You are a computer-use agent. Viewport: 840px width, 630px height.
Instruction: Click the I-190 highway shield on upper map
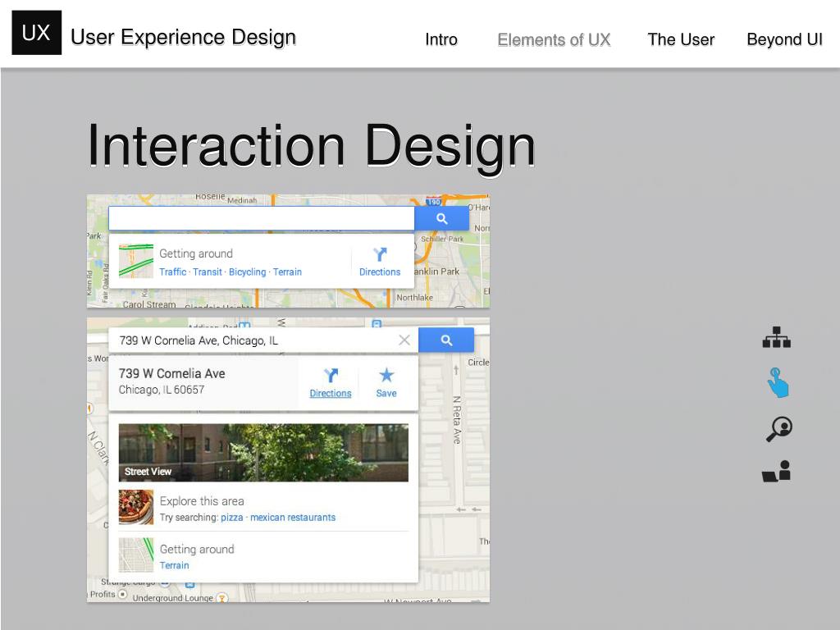tap(434, 202)
